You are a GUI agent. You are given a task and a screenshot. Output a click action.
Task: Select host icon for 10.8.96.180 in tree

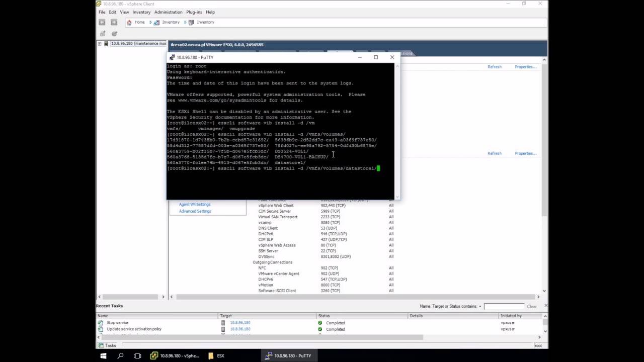coord(106,44)
